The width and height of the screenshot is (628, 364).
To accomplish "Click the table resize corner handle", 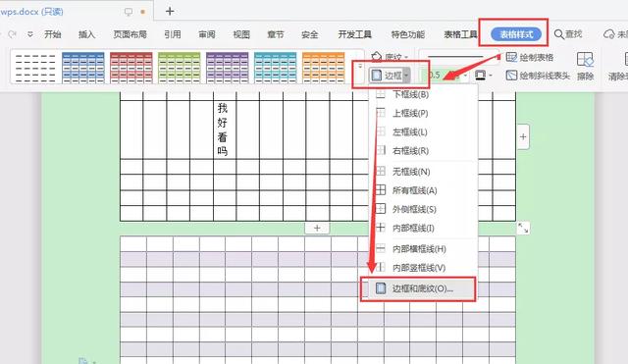I will (x=523, y=229).
